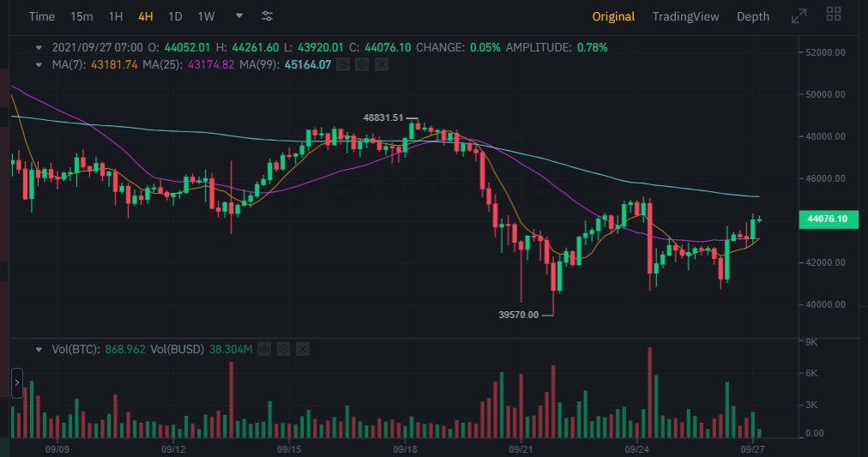Expand more time interval options
The width and height of the screenshot is (868, 457).
tap(239, 16)
